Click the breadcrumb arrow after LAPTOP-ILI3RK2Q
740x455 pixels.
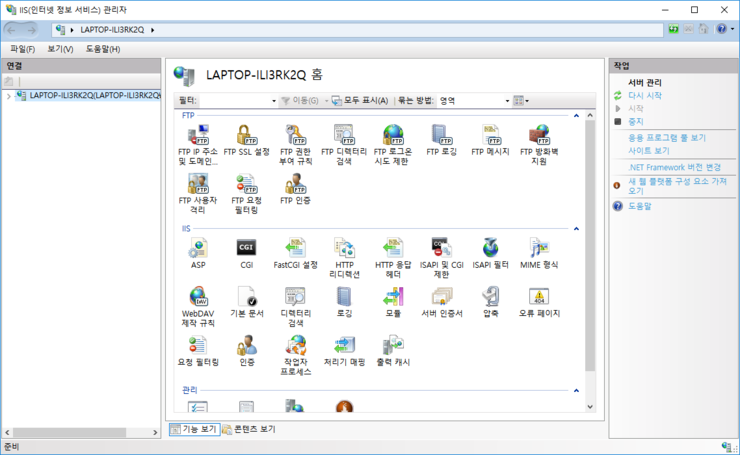pos(152,30)
